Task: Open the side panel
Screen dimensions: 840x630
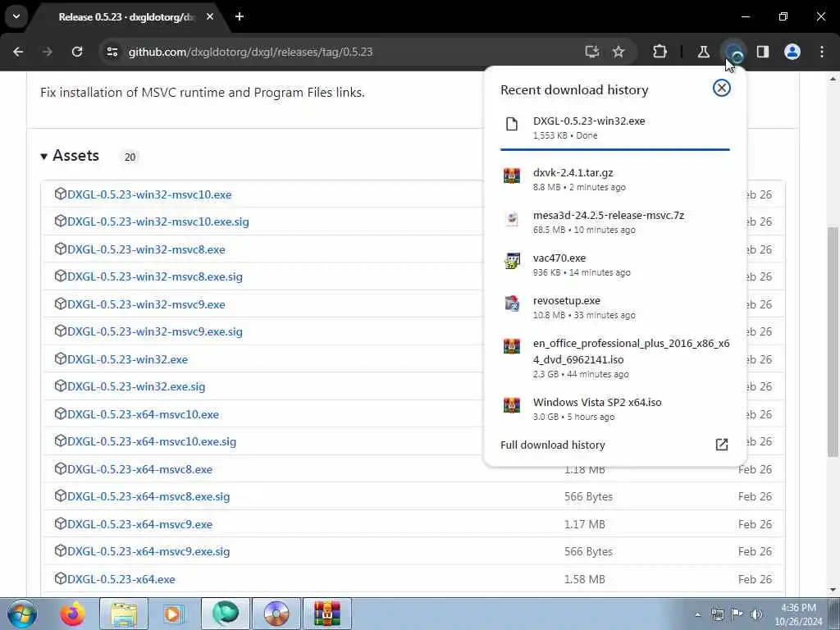Action: 763,52
